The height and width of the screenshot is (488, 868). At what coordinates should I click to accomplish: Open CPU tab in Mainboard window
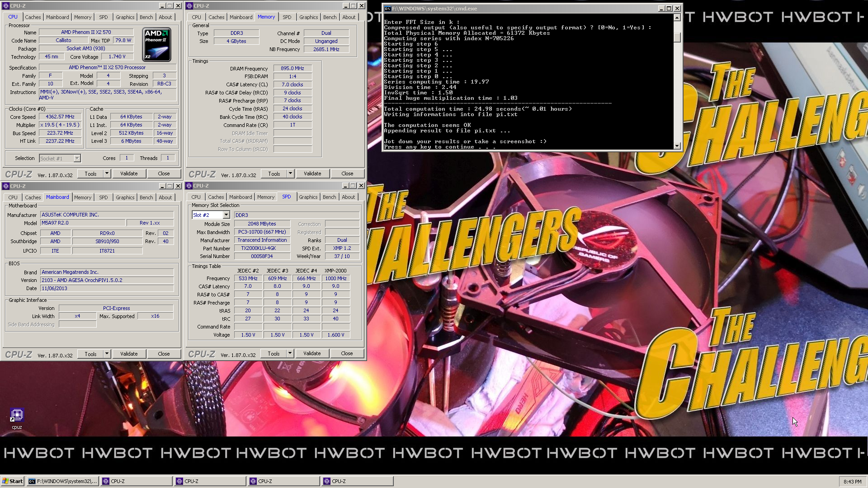[13, 197]
